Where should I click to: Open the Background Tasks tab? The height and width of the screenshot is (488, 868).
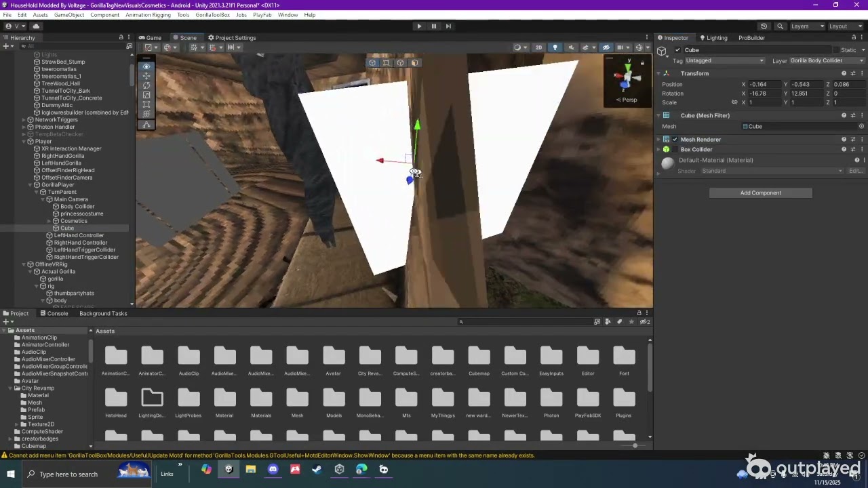[x=103, y=314]
